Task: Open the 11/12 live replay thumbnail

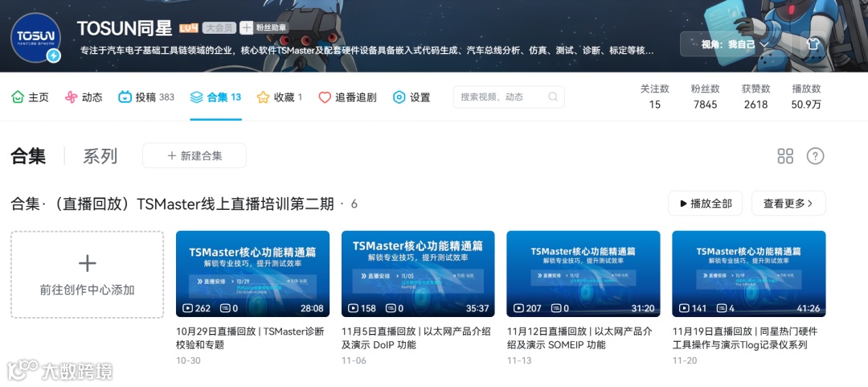Action: pos(583,274)
